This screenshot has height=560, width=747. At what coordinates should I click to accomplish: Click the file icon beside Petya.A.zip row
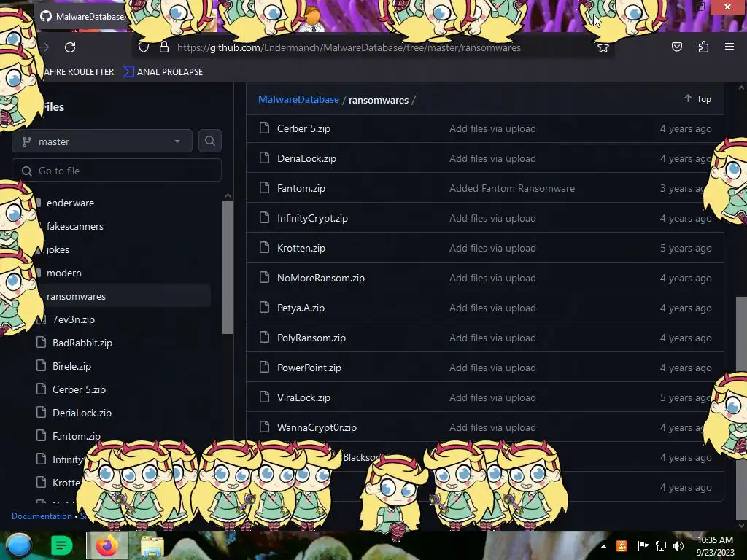(264, 307)
